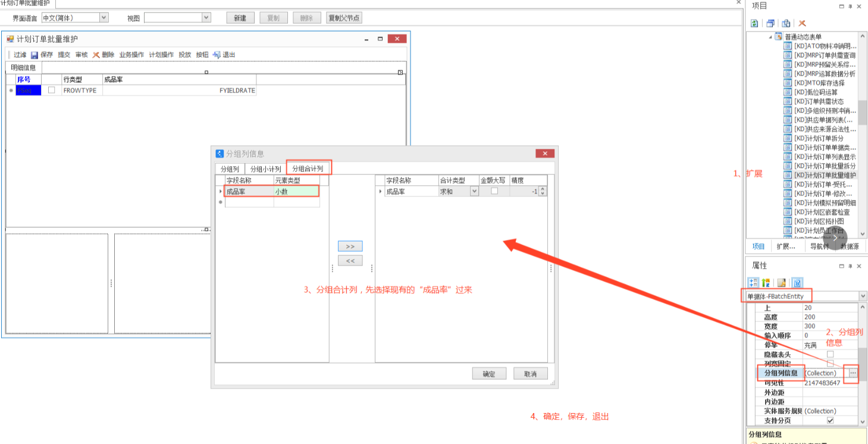
Task: Click the categorized sort icon in 属性 panel
Action: coord(754,283)
